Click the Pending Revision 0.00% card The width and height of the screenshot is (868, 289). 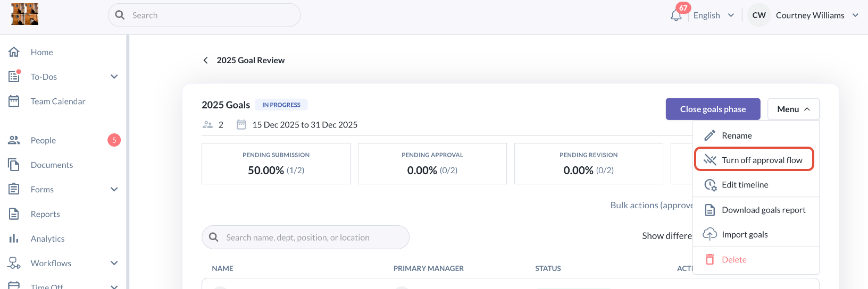point(589,164)
